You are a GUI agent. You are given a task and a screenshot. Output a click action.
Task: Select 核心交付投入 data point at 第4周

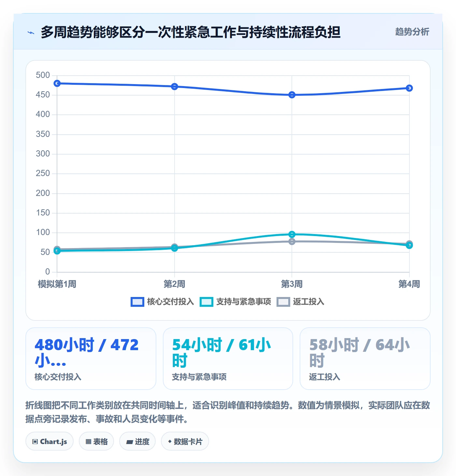(x=409, y=88)
